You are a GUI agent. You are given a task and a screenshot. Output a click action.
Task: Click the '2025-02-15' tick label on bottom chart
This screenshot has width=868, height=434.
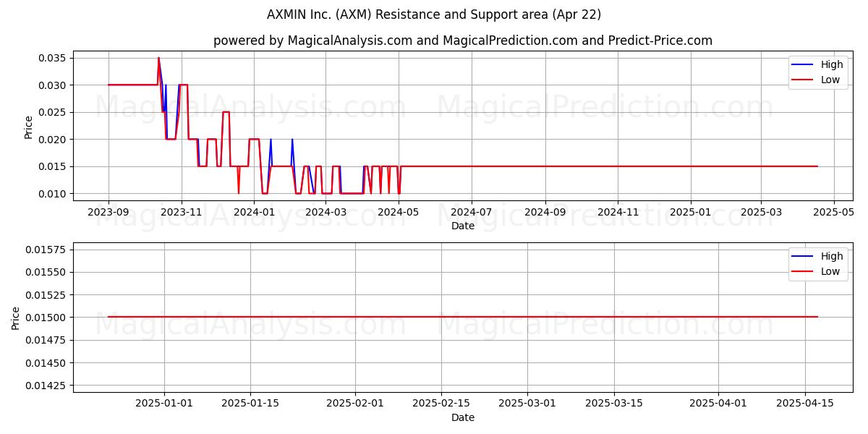point(441,404)
